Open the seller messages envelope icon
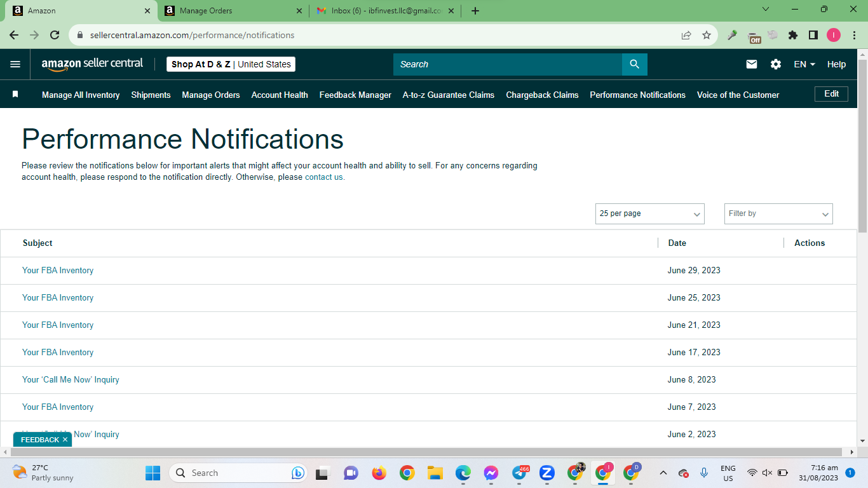This screenshot has width=868, height=488. (x=752, y=64)
